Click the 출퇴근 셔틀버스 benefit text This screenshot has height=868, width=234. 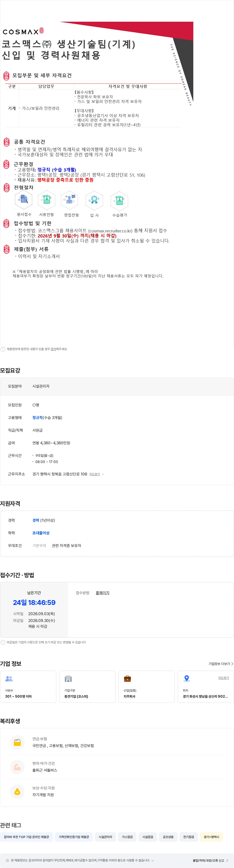tap(45, 770)
